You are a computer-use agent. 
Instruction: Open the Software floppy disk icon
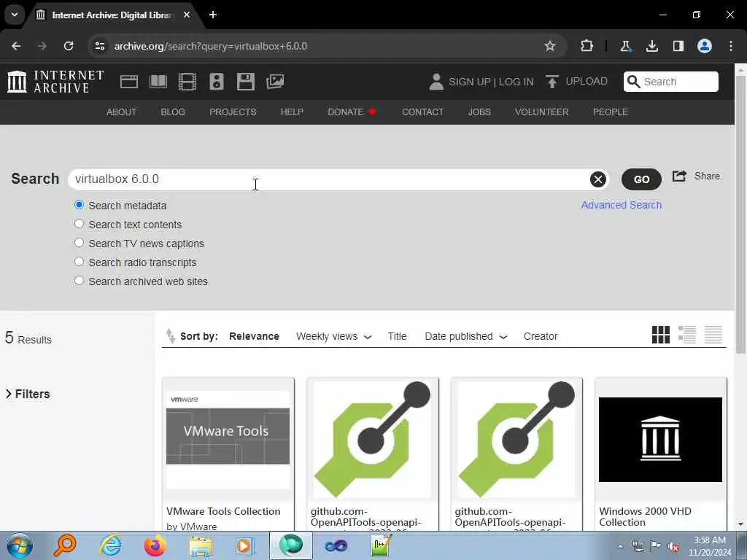coord(246,82)
